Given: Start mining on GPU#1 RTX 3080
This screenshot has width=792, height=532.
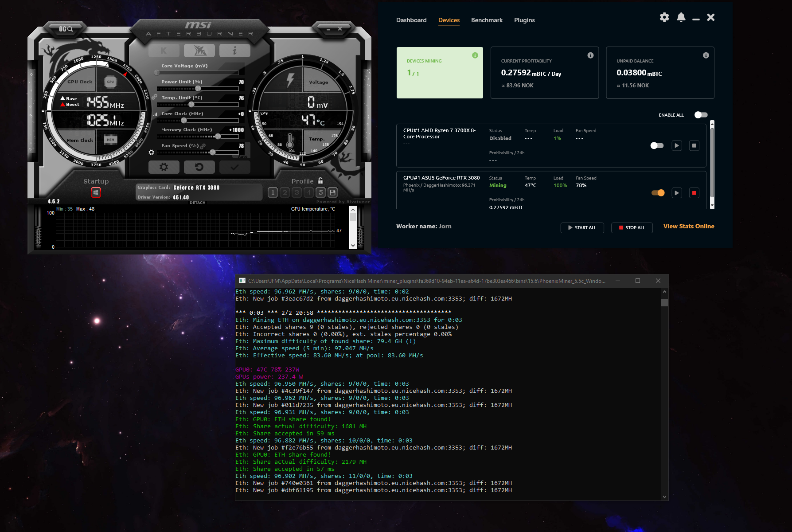Looking at the screenshot, I should pyautogui.click(x=677, y=193).
